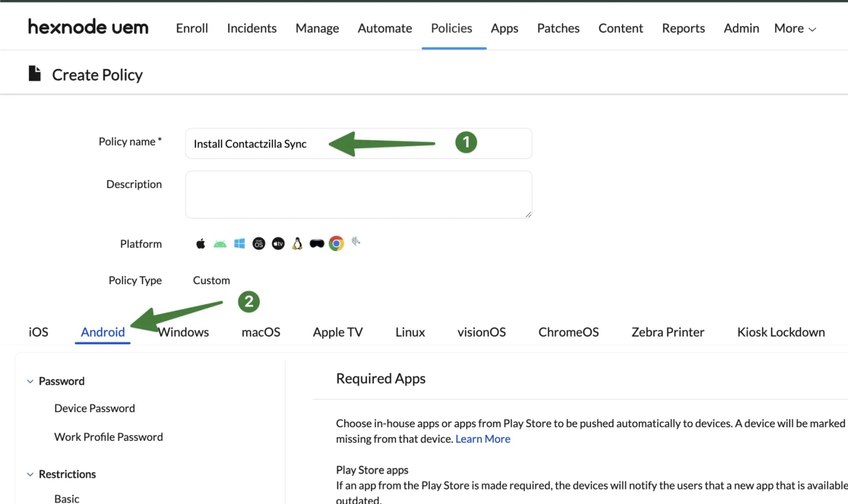The height and width of the screenshot is (504, 848).
Task: Open the visionOS tab
Action: pos(482,332)
